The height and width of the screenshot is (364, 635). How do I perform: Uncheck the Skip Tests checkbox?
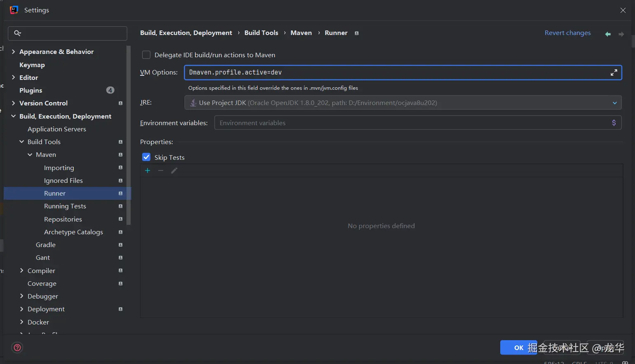[146, 157]
